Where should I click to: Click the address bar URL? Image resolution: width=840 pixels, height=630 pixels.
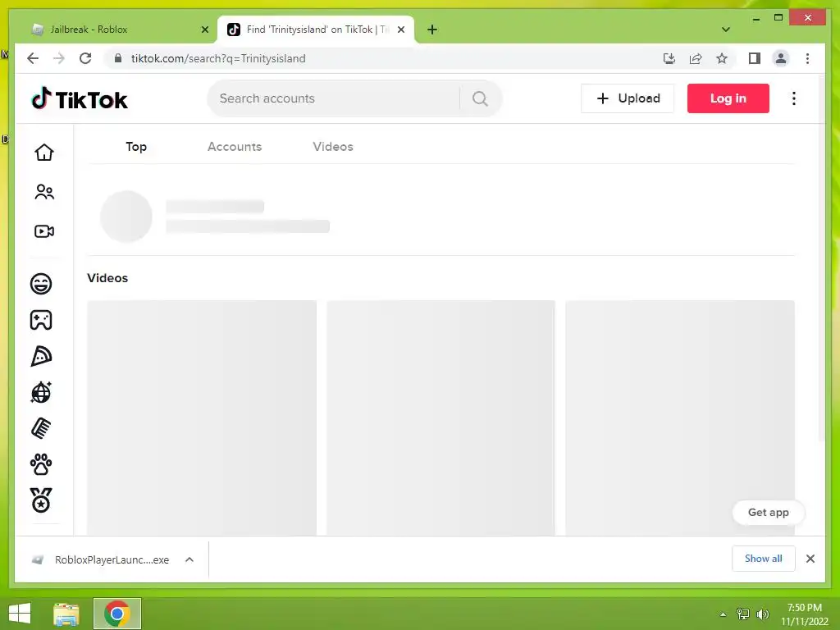218,58
